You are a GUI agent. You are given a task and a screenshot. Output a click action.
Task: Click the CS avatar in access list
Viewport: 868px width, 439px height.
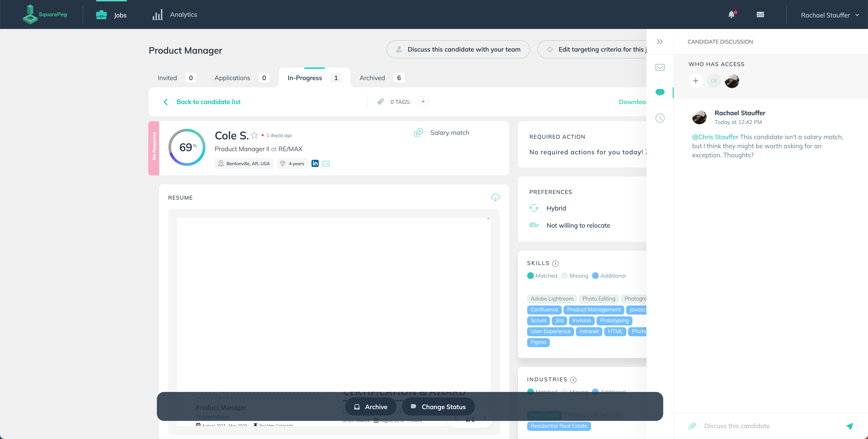click(x=714, y=81)
